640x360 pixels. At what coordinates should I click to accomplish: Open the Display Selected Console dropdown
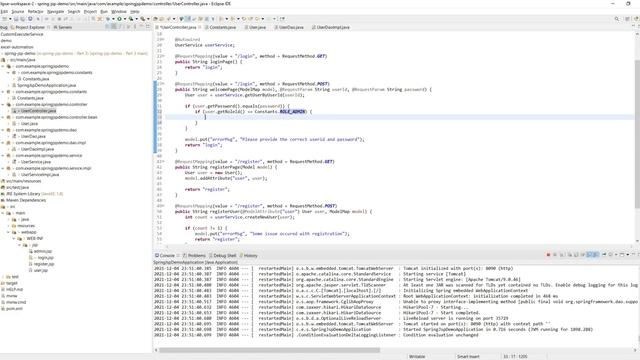(616, 255)
